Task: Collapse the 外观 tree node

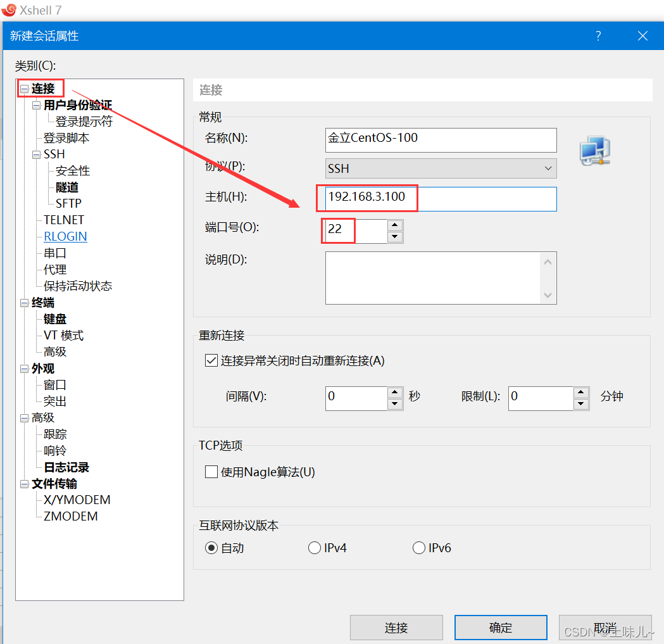Action: [x=25, y=369]
